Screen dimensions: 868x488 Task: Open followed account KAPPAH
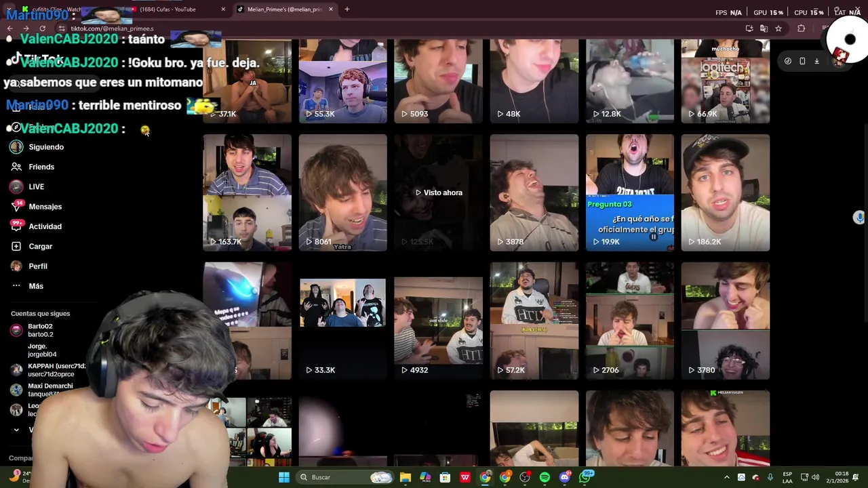[x=47, y=370]
